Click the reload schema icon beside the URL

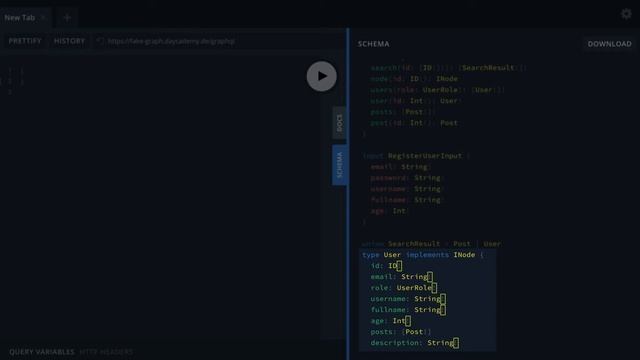click(x=100, y=41)
